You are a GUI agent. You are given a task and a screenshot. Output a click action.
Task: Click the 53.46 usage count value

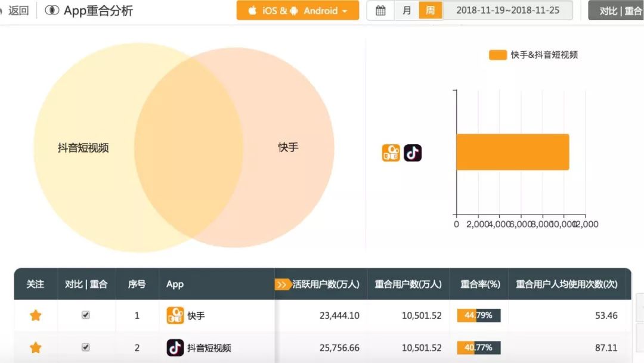pos(606,315)
